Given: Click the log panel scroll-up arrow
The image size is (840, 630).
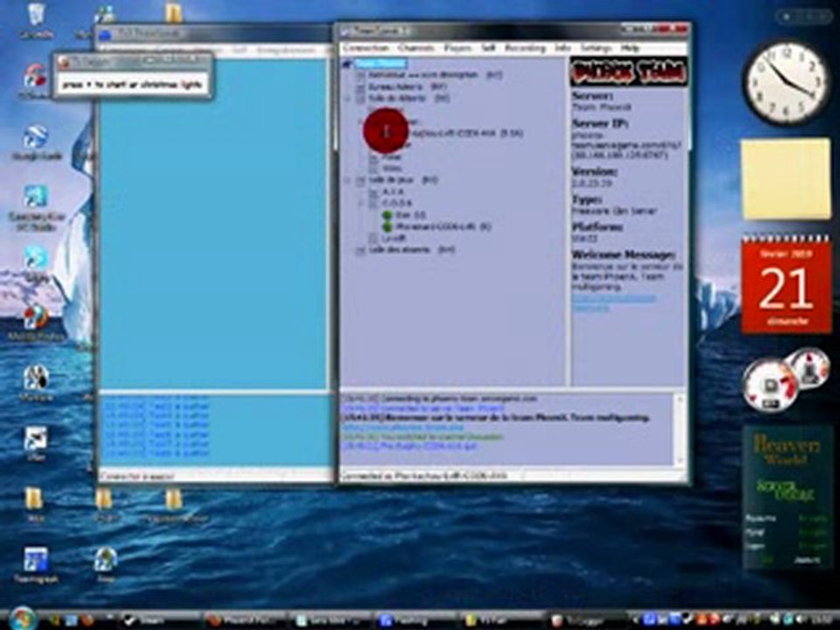Looking at the screenshot, I should 680,400.
